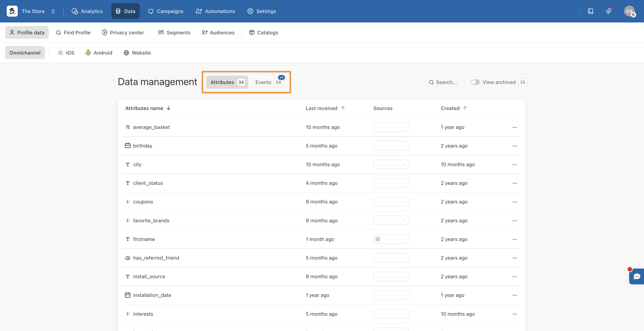Screen dimensions: 644x331
Task: Click the announcements megaphone icon
Action: pyautogui.click(x=609, y=11)
